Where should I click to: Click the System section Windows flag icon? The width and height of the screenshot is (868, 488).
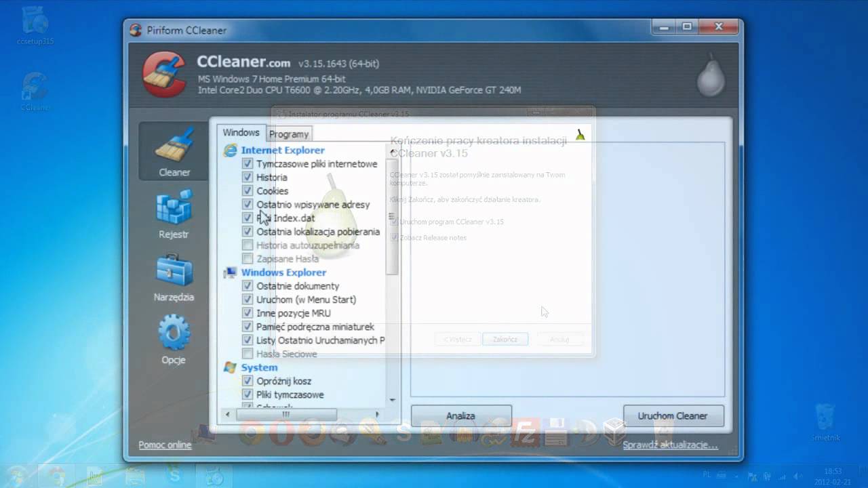[231, 367]
